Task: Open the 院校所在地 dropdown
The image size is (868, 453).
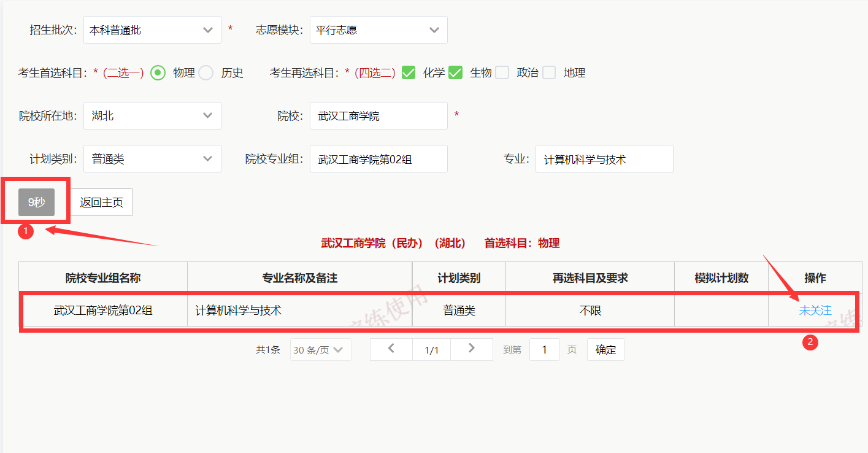Action: 152,115
